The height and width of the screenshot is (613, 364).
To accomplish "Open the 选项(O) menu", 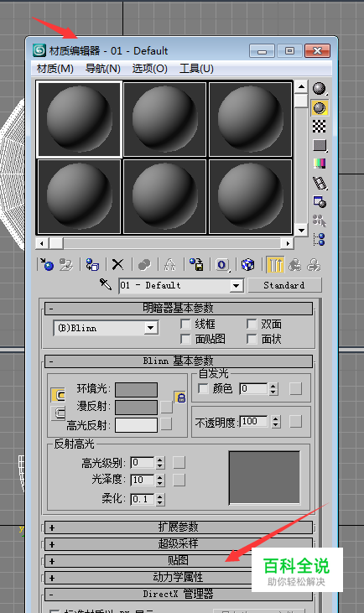I will point(150,69).
